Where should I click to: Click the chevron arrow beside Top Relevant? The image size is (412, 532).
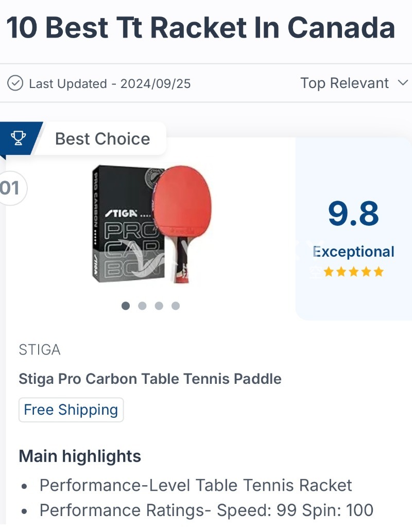click(x=403, y=83)
